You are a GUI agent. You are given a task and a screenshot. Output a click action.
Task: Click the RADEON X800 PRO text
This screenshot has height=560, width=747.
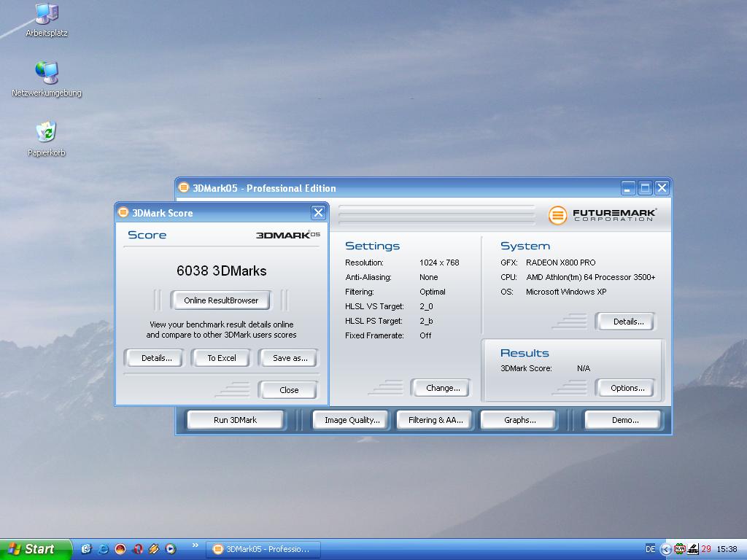(561, 262)
